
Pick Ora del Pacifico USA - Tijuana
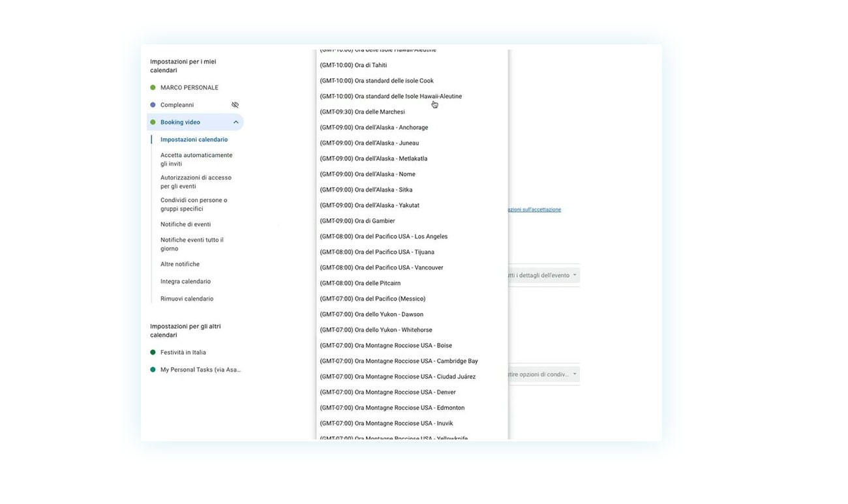[x=412, y=252]
